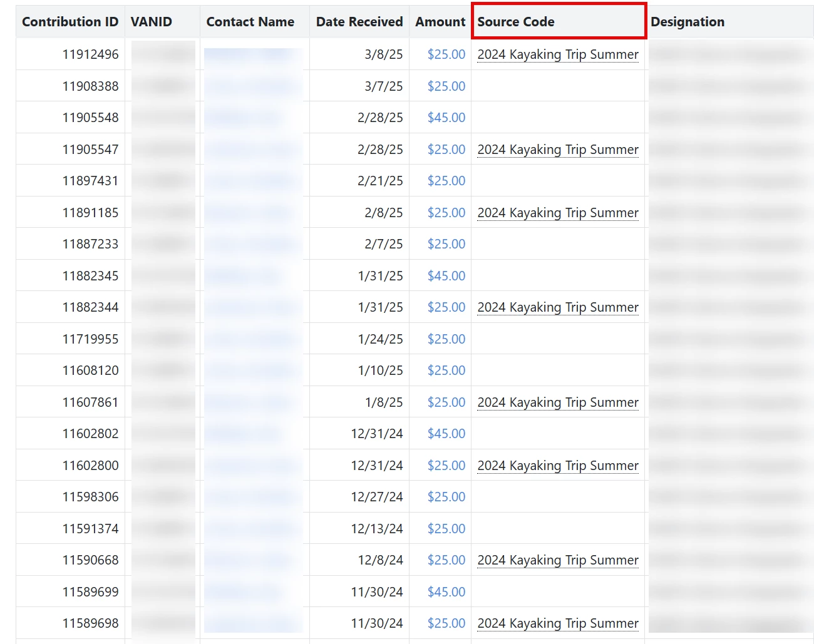This screenshot has height=644, width=814.
Task: Open $25.00 amount dated 1/24/25
Action: pyautogui.click(x=446, y=339)
